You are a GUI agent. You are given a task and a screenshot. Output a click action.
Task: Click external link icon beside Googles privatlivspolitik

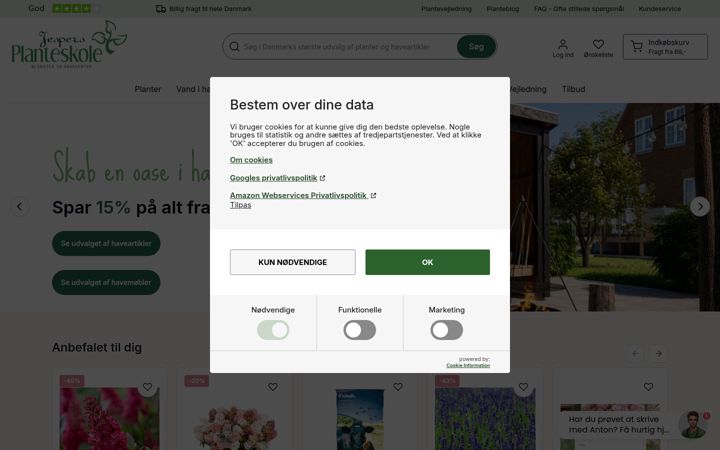click(x=322, y=178)
